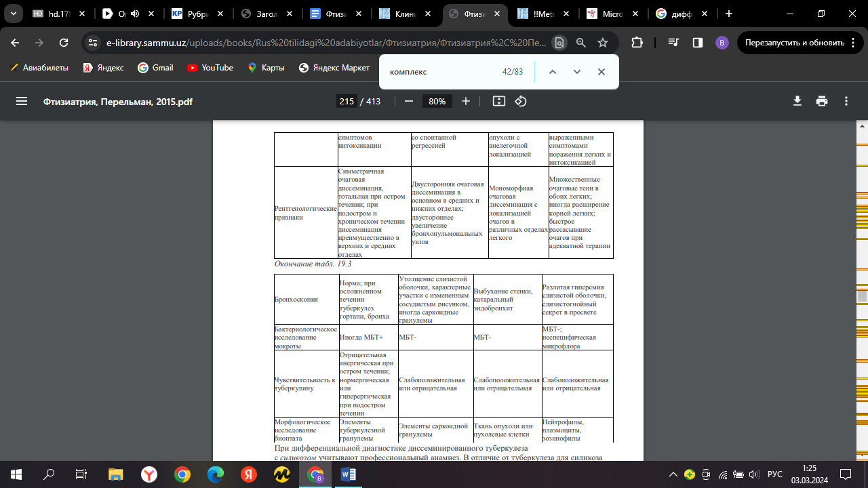The width and height of the screenshot is (868, 488).
Task: Switch to the Micro tab
Action: click(612, 14)
